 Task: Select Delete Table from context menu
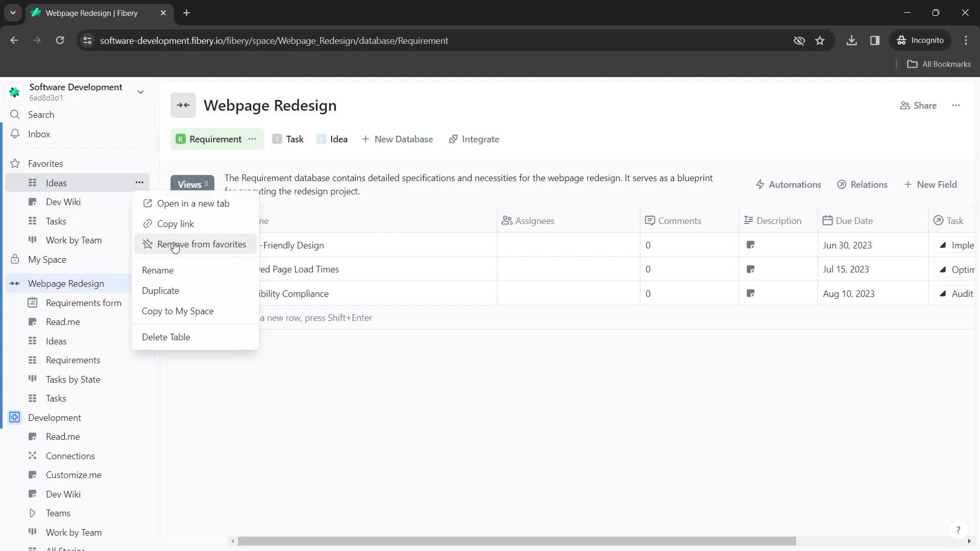167,338
